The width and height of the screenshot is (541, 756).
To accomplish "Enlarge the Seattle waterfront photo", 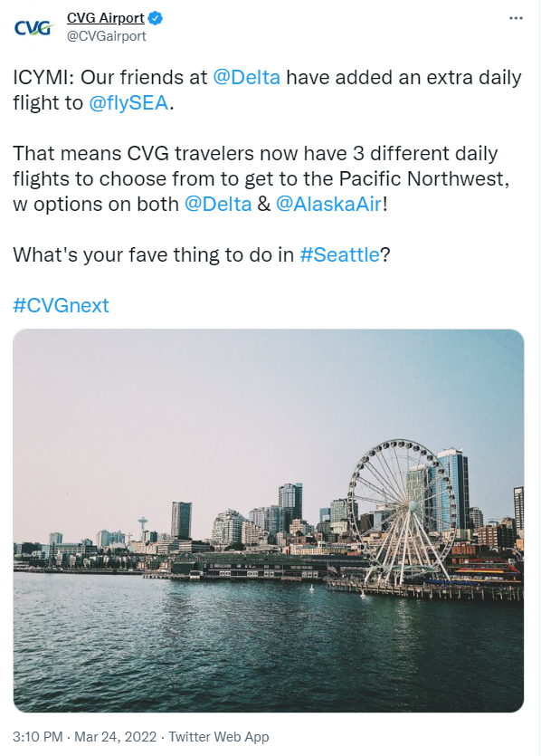I will coord(269,521).
